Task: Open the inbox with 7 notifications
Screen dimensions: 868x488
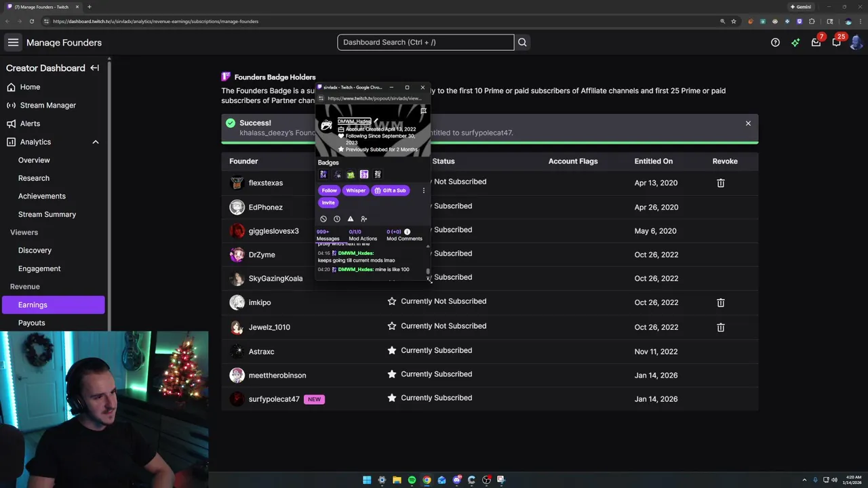Action: pos(816,42)
